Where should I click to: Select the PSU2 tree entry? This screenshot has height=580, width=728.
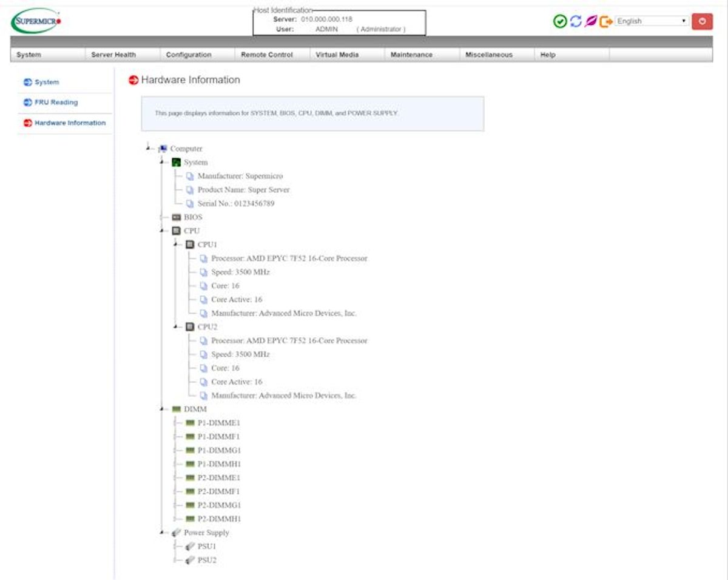[x=207, y=561]
